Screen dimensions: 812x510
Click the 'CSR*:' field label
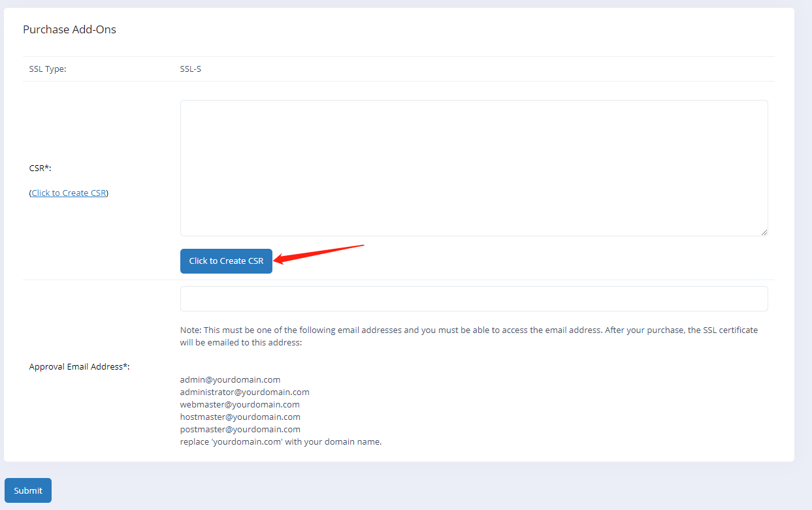[40, 168]
